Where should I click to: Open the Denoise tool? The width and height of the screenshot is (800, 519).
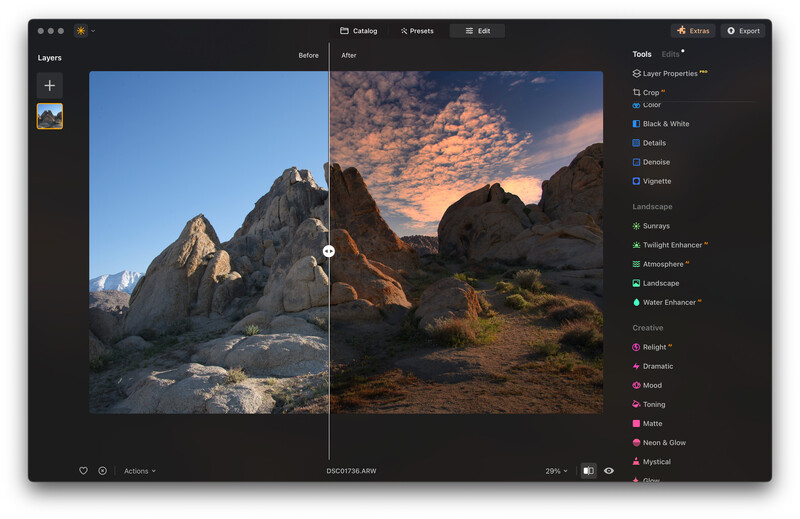coord(651,162)
